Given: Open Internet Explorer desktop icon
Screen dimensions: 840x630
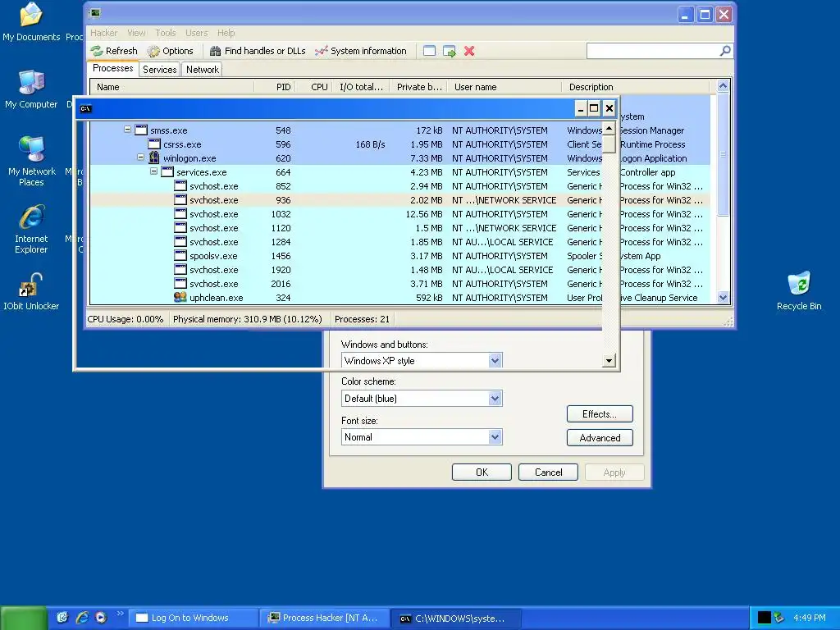Looking at the screenshot, I should pyautogui.click(x=31, y=229).
